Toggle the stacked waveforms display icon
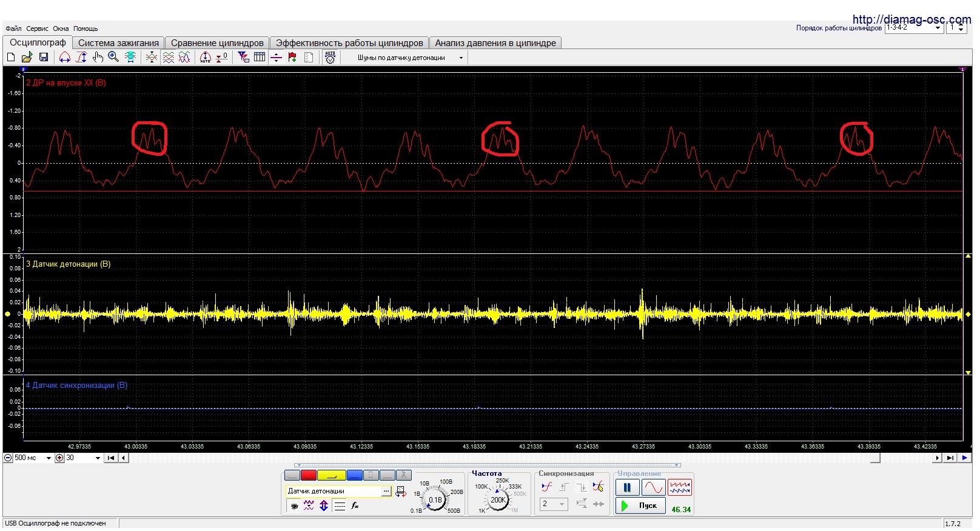This screenshot has height=531, width=980. point(168,57)
